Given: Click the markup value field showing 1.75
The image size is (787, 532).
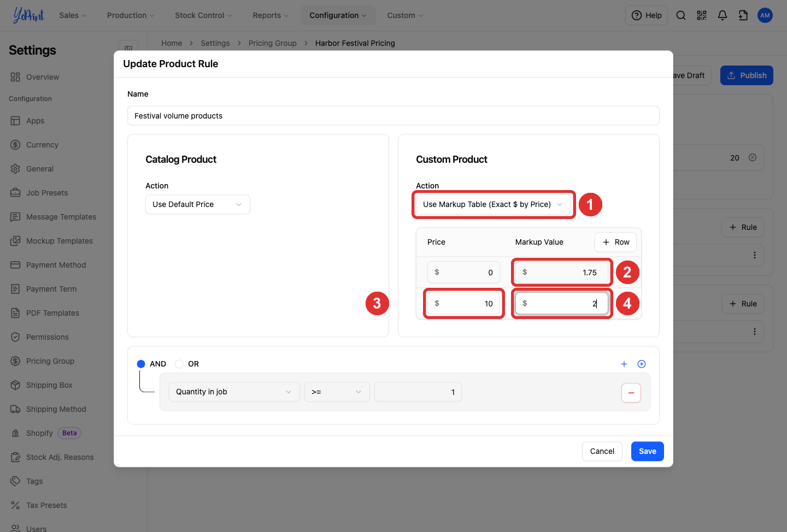Looking at the screenshot, I should click(x=562, y=272).
